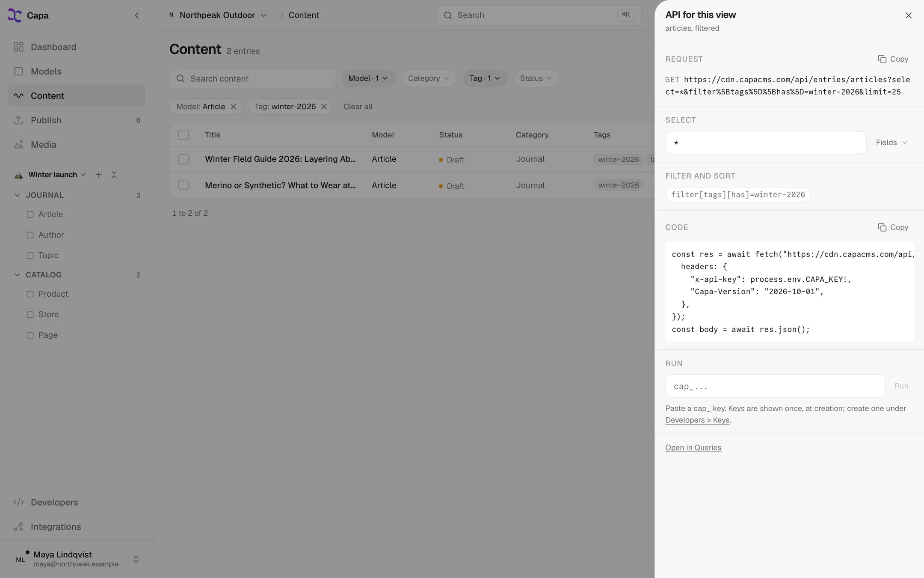The image size is (924, 578).
Task: Collapse the JOURNAL group
Action: tap(18, 195)
